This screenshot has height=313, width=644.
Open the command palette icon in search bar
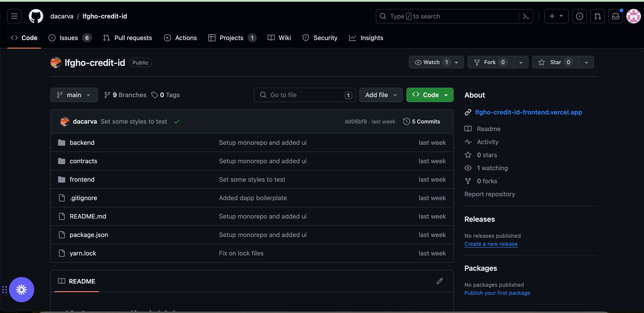pyautogui.click(x=526, y=16)
